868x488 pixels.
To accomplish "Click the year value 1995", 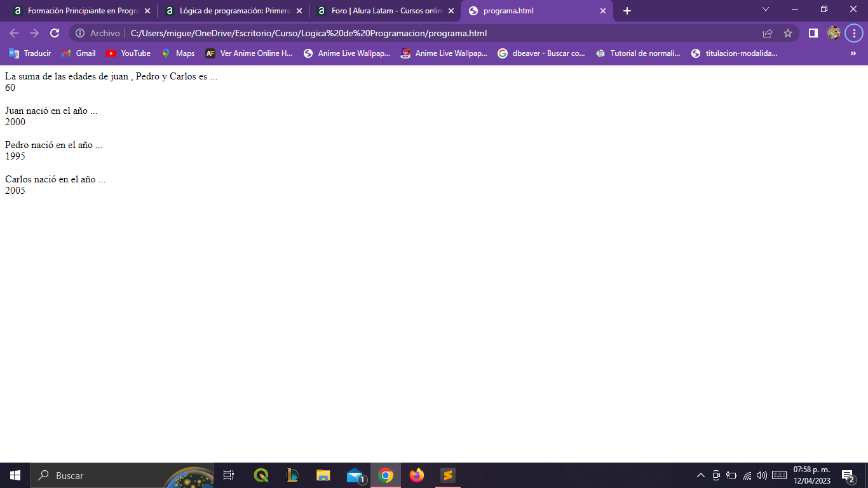I will [15, 156].
